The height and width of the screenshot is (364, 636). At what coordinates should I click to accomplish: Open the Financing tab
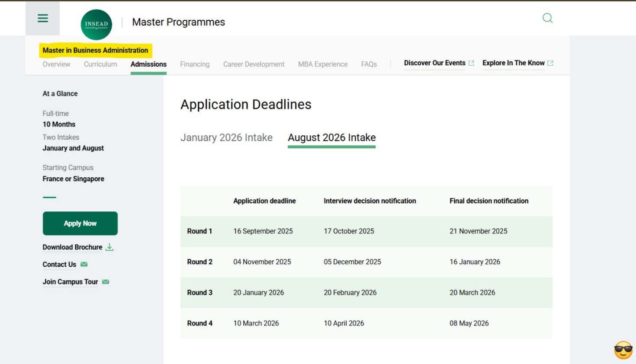tap(195, 64)
